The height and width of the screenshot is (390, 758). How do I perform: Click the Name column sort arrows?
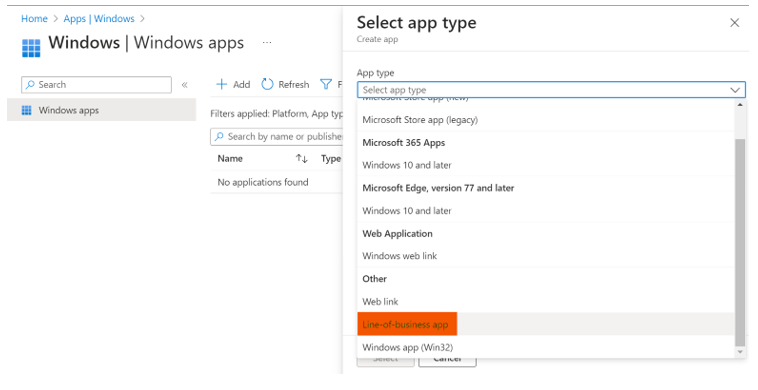(x=302, y=159)
